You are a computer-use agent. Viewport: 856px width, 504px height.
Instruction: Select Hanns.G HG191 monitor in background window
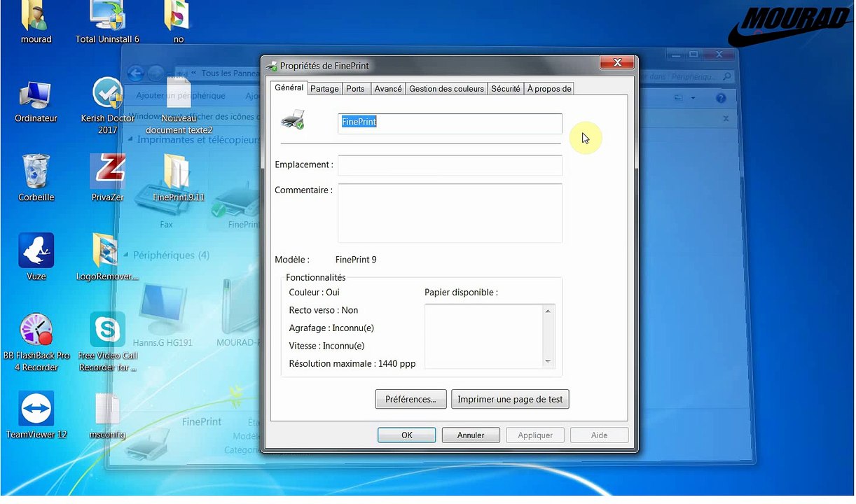point(162,315)
